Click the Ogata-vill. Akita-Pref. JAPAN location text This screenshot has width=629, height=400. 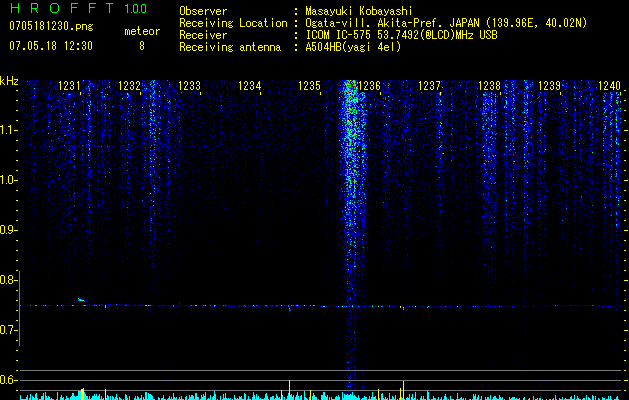click(x=446, y=23)
